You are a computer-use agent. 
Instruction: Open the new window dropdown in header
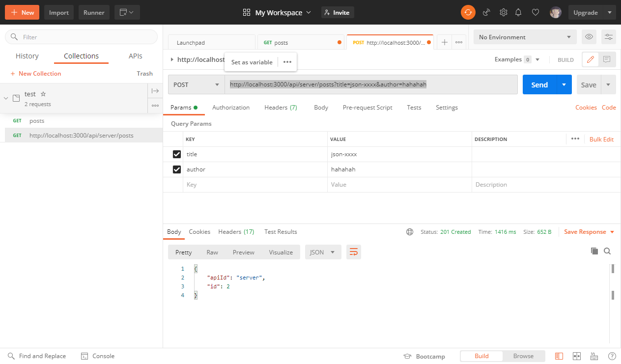pos(127,12)
